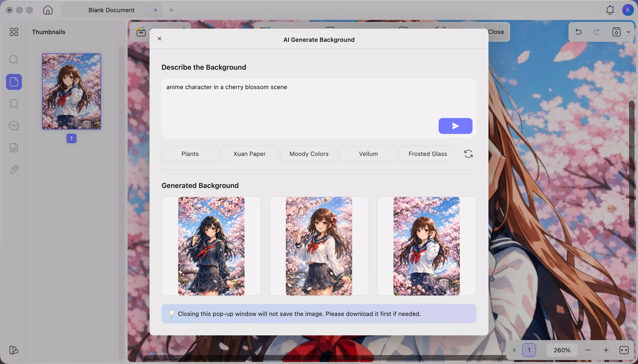Redo the last action

[x=596, y=32]
